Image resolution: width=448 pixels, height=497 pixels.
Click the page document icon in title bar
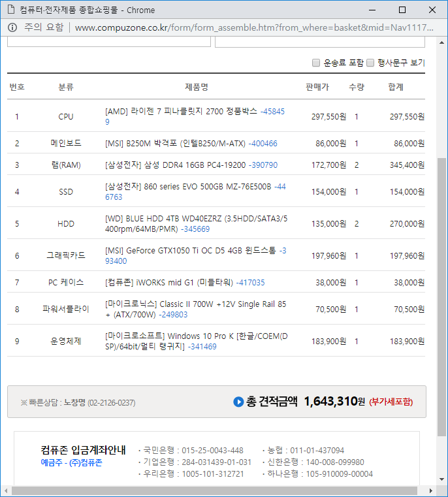click(11, 10)
